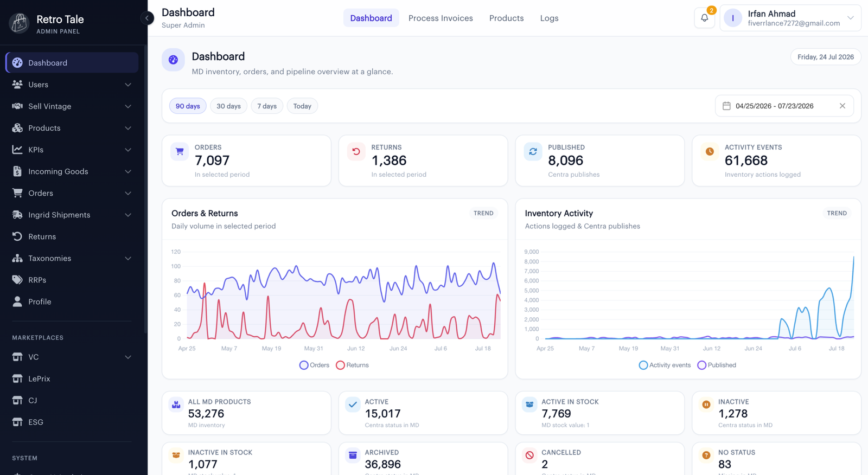The image size is (868, 475).
Task: Toggle Activity events legend marker
Action: click(x=643, y=365)
